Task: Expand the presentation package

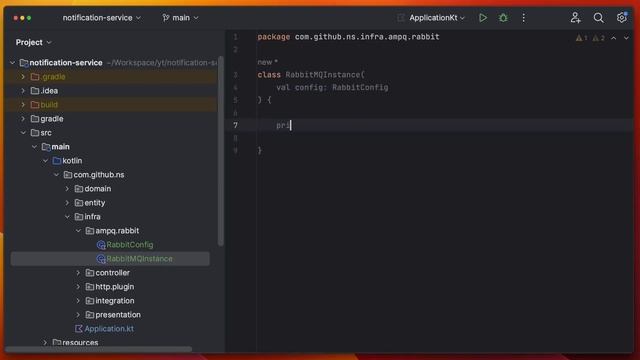Action: pos(78,315)
